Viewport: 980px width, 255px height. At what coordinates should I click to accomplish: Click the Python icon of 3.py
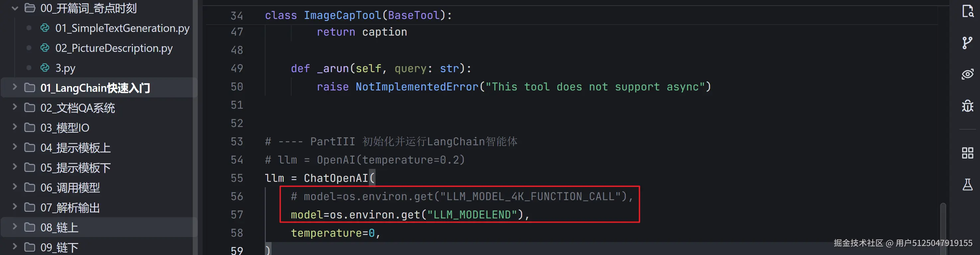click(45, 68)
